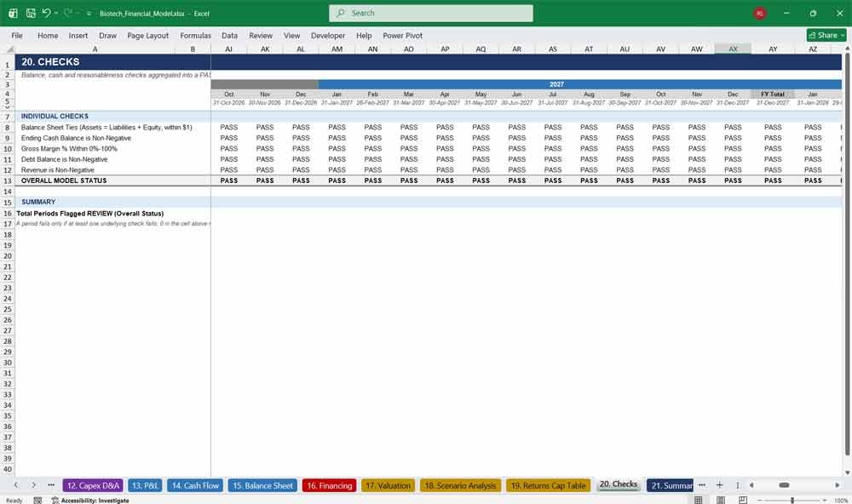852x504 pixels.
Task: Select Overall Status PASS under FY Total
Action: click(773, 180)
